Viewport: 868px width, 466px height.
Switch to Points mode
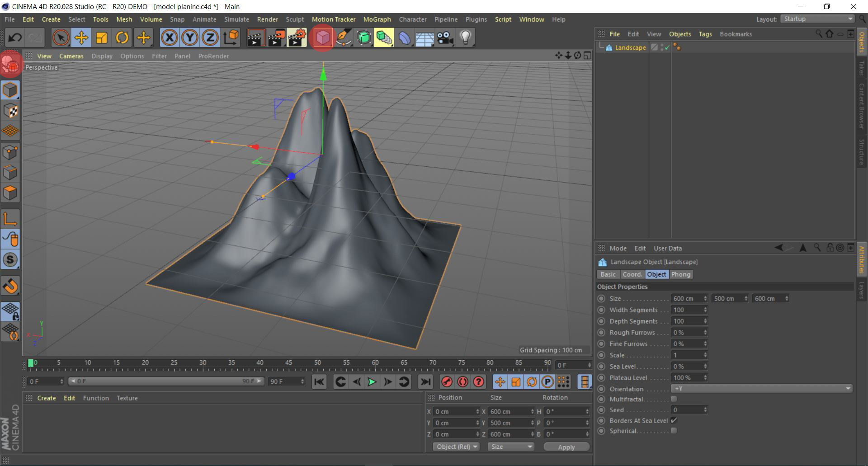point(10,152)
